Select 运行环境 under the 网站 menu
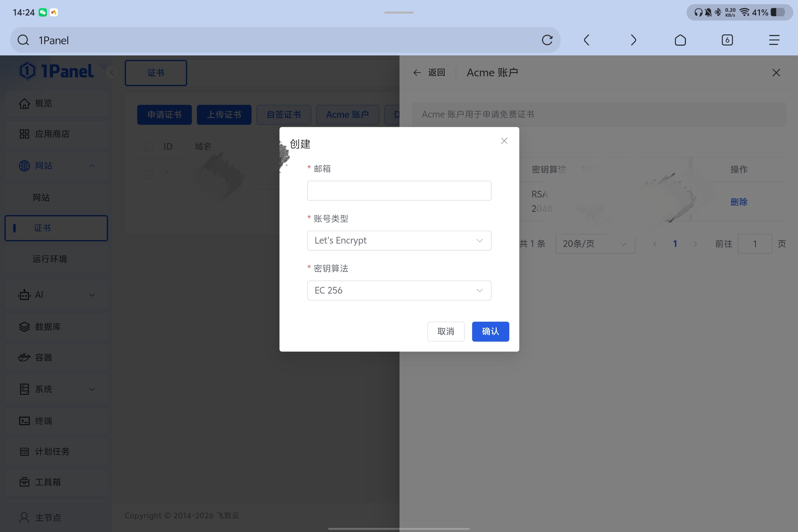Image resolution: width=798 pixels, height=532 pixels. click(x=50, y=259)
